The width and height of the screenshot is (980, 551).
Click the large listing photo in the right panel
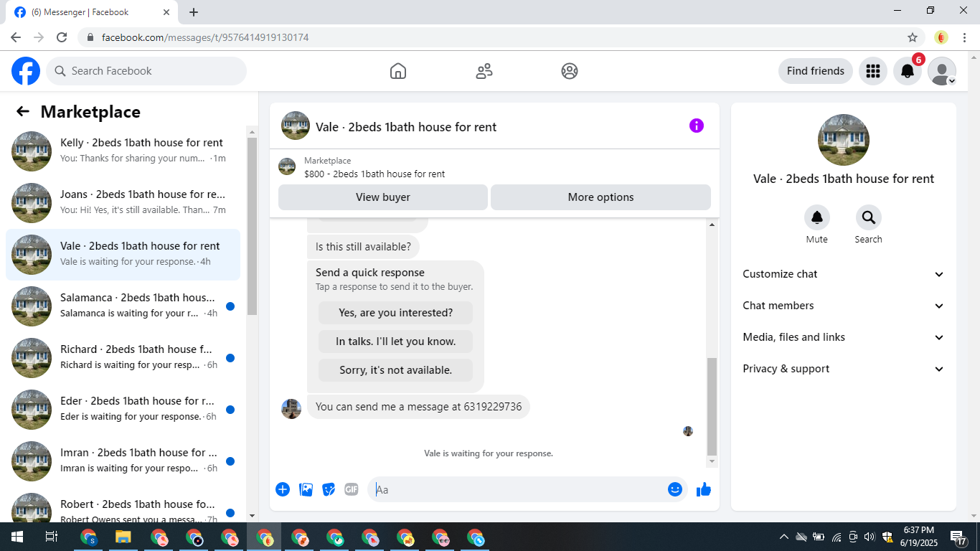(844, 140)
